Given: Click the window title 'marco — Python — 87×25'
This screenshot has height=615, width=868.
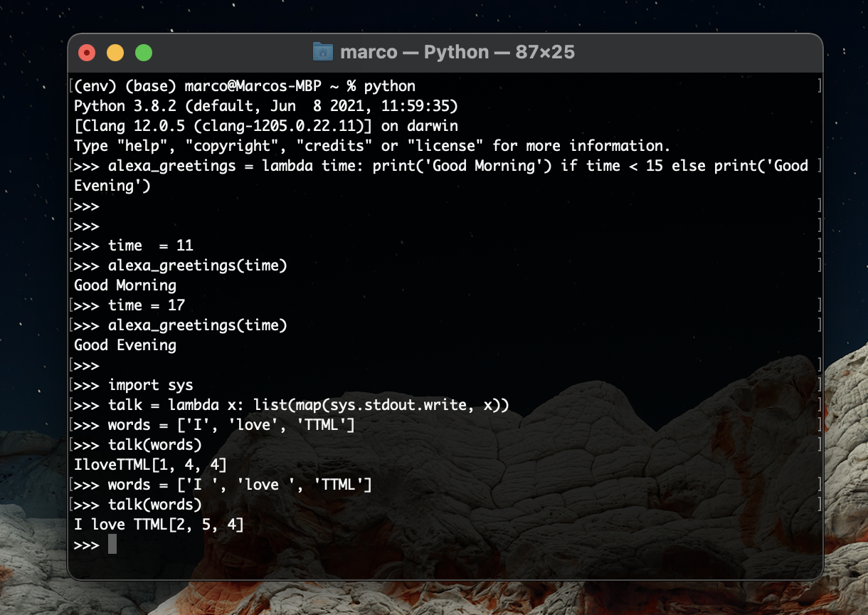Looking at the screenshot, I should click(457, 53).
